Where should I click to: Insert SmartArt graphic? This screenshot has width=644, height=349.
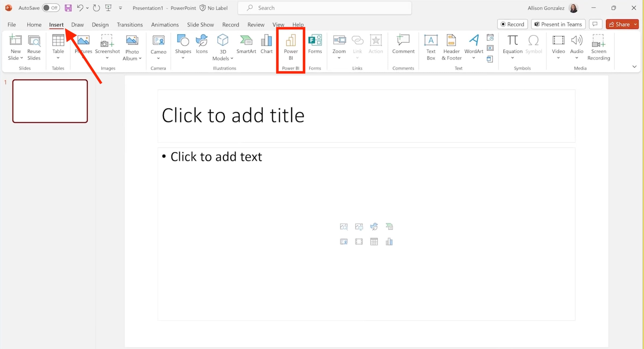click(246, 46)
